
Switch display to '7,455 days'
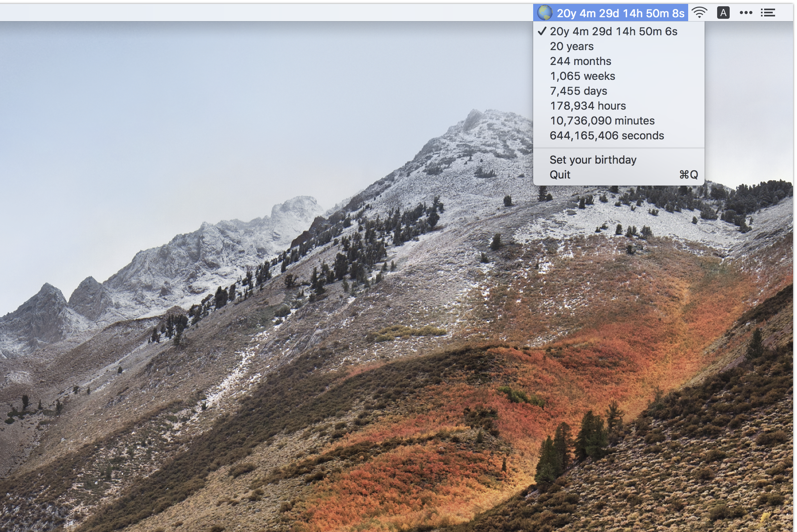(x=578, y=91)
